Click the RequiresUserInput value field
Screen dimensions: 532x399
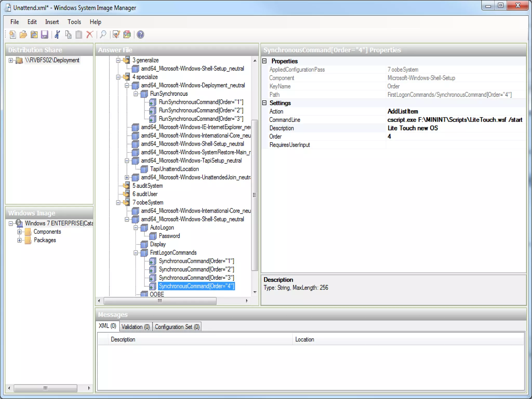point(456,145)
